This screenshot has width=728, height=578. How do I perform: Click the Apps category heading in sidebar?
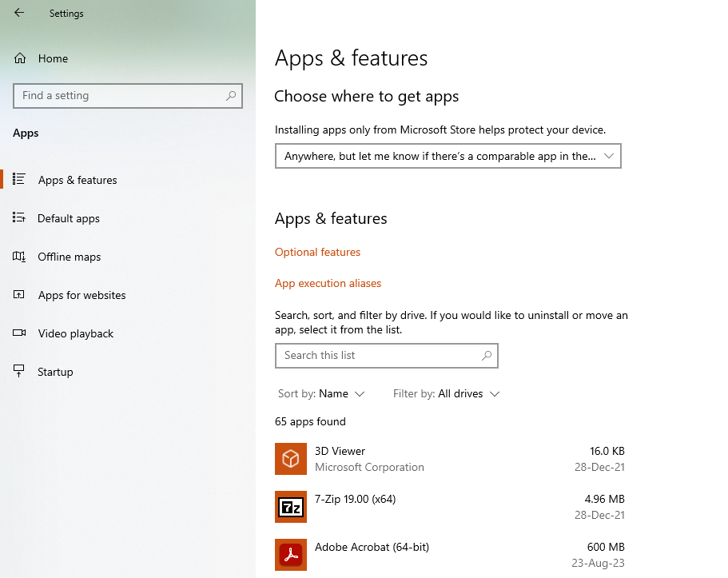26,134
